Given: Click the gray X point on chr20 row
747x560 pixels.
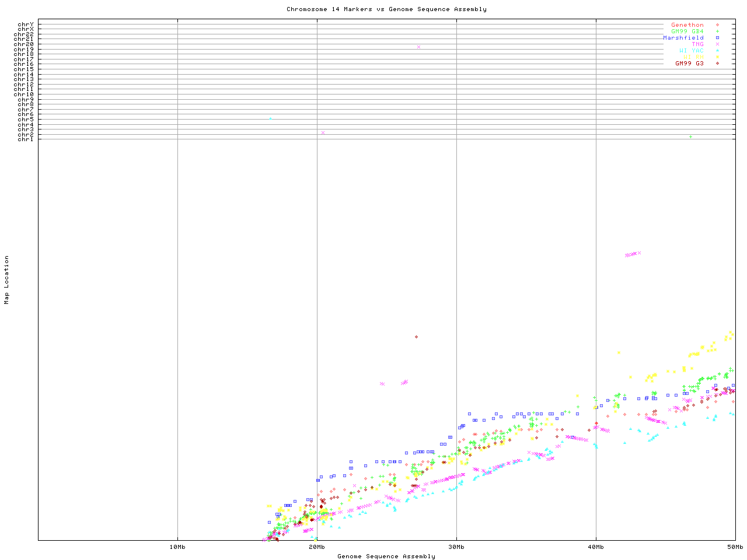Looking at the screenshot, I should tap(418, 47).
